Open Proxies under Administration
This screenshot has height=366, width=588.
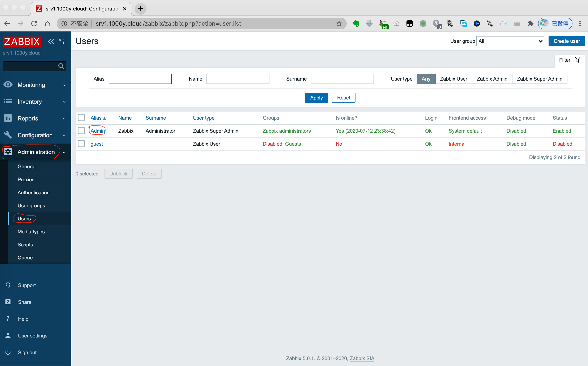pos(40,180)
